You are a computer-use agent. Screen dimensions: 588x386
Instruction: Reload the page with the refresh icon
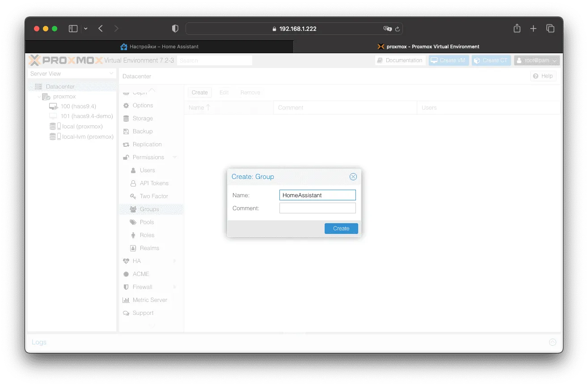point(397,29)
